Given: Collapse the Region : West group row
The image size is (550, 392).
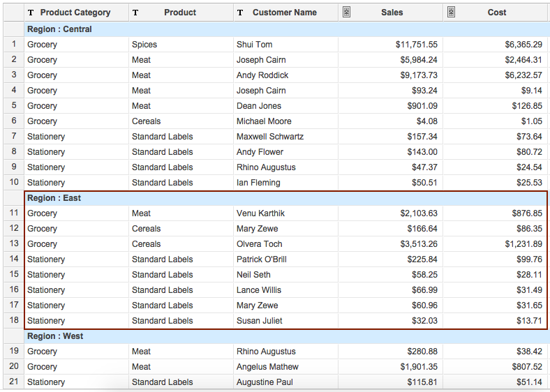Looking at the screenshot, I should pos(54,336).
